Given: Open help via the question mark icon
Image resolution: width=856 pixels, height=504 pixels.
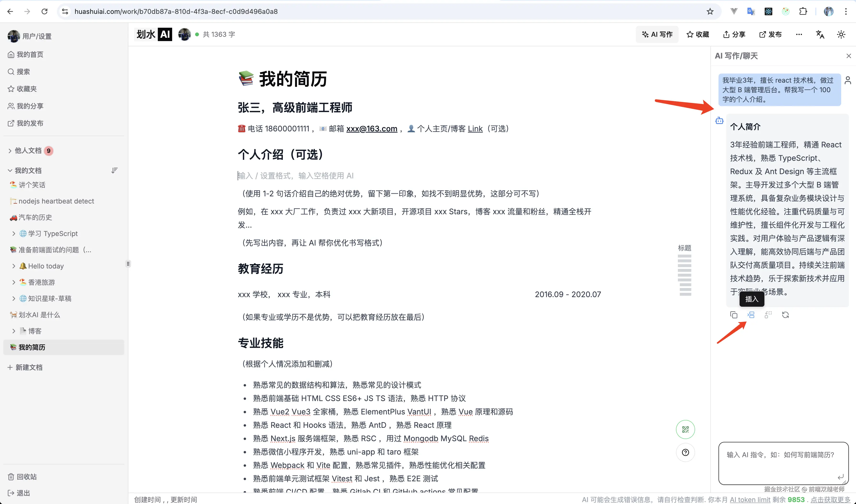Looking at the screenshot, I should [685, 452].
